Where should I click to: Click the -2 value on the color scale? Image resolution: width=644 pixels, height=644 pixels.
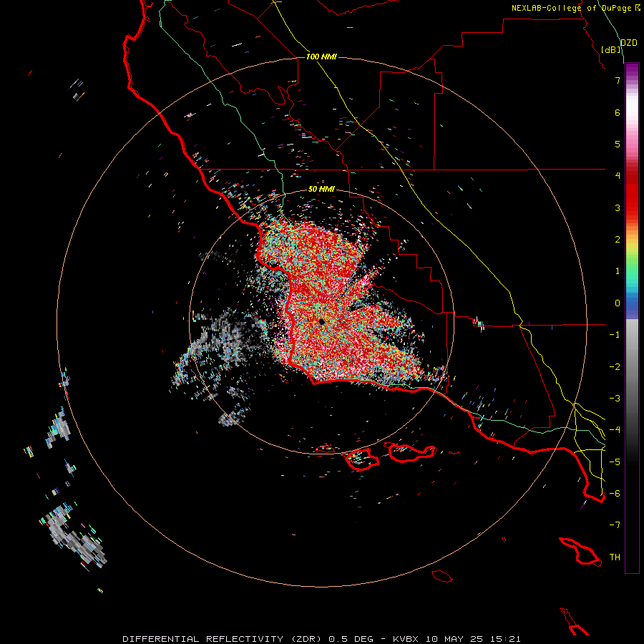click(x=615, y=367)
